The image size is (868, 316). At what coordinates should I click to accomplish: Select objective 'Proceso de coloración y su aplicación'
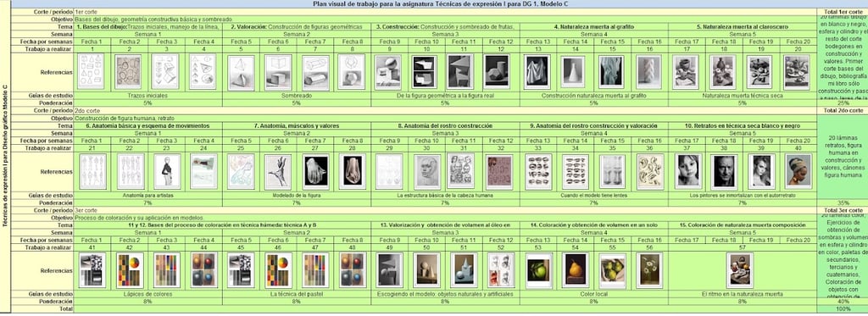tap(445, 218)
